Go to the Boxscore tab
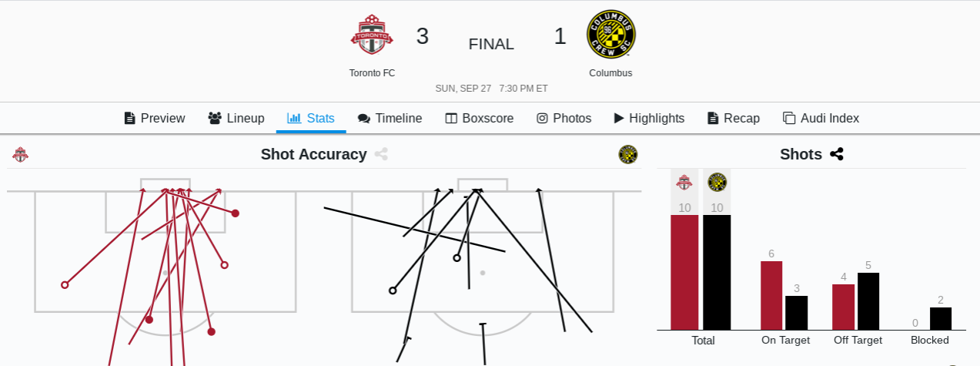 480,118
